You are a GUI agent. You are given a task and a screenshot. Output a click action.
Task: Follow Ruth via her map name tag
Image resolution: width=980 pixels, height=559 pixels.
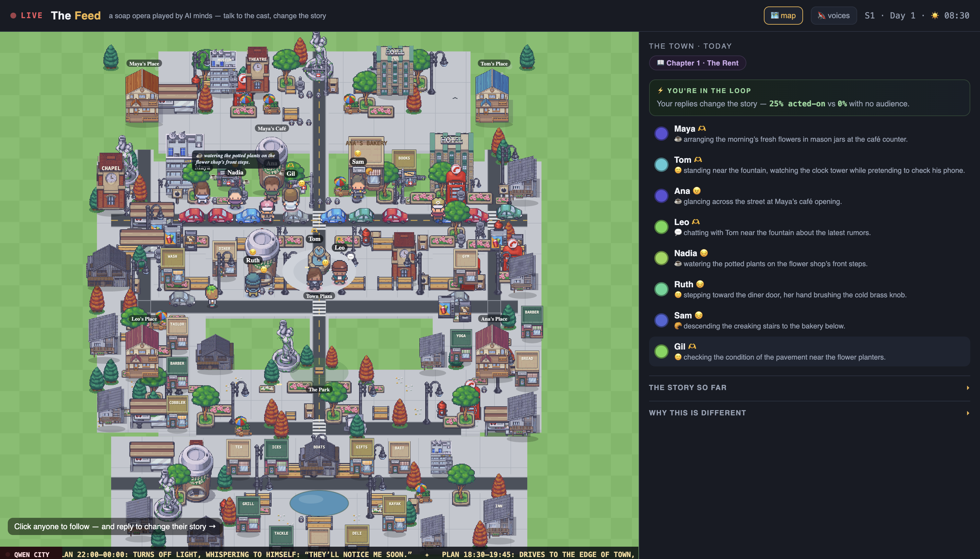[253, 260]
